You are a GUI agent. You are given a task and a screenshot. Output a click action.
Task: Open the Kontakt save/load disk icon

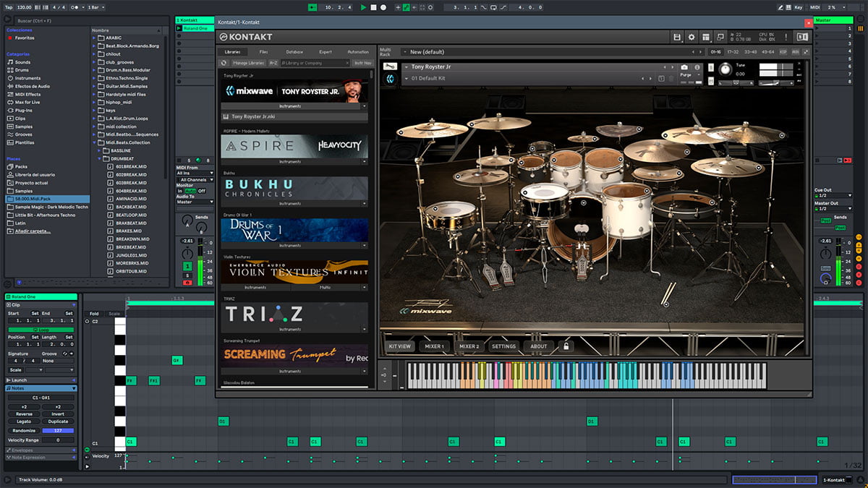tap(677, 37)
